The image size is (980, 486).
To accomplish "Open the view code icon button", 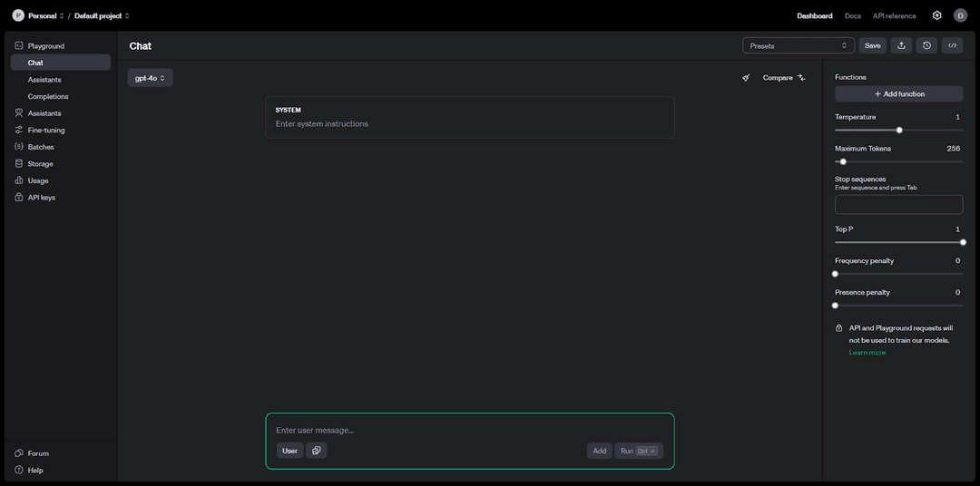I will pos(952,45).
